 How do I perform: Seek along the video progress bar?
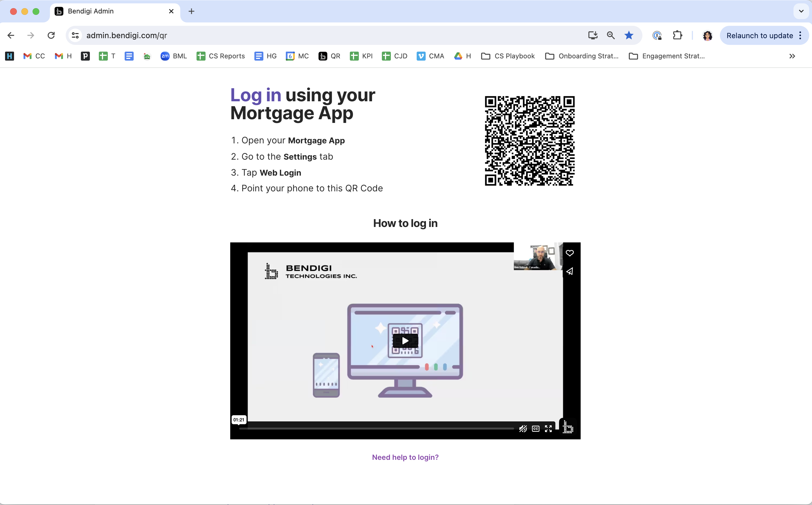(x=377, y=428)
